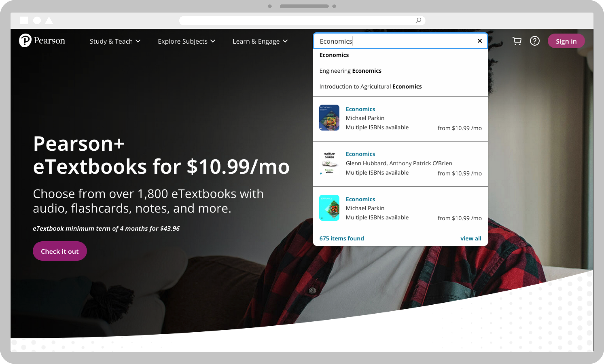604x364 pixels.
Task: Open the Economics title in Hubbard and O'Brien result
Action: tap(360, 154)
